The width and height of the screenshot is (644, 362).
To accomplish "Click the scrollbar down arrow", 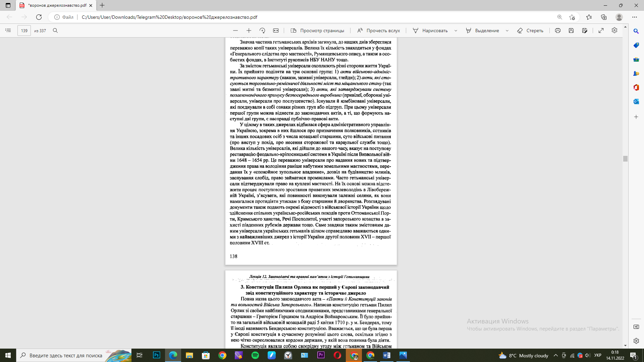I will pyautogui.click(x=625, y=346).
